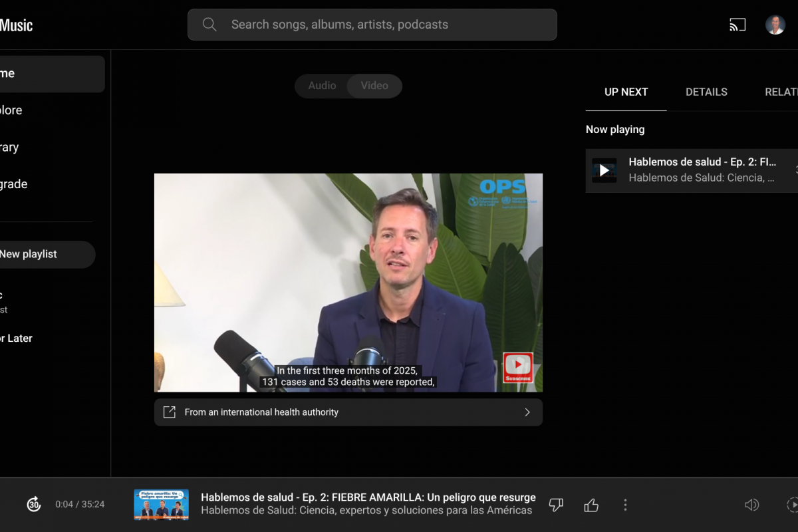798x532 pixels.
Task: Select the UP NEXT tab
Action: coord(626,92)
